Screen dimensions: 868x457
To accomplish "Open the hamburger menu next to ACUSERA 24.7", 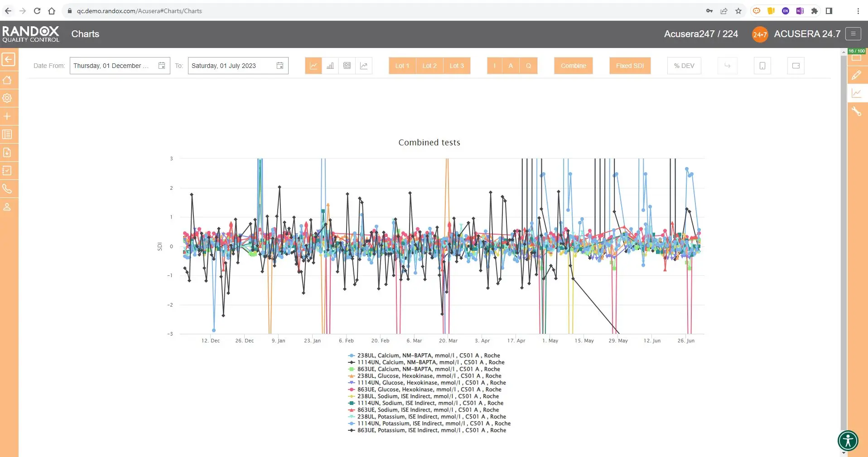I will click(853, 34).
